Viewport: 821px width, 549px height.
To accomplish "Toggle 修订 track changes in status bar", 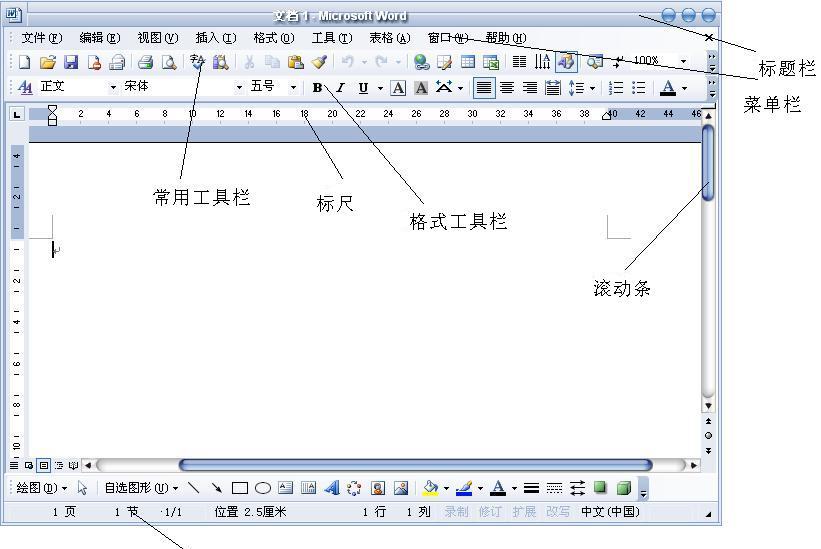I will 490,512.
